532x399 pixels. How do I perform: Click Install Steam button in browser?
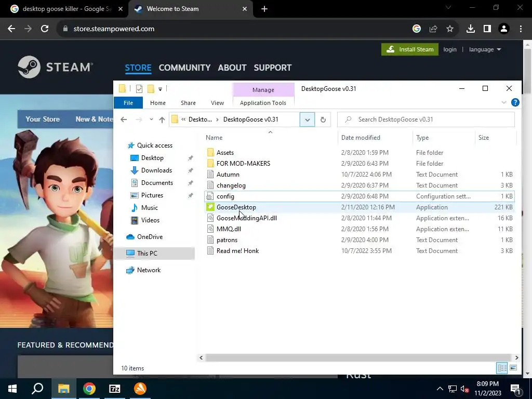tap(410, 49)
